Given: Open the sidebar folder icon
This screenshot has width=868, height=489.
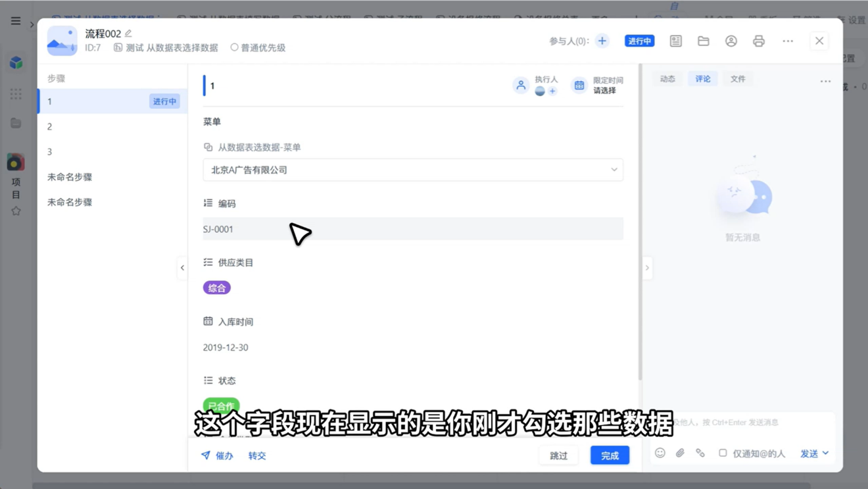Looking at the screenshot, I should pyautogui.click(x=16, y=123).
